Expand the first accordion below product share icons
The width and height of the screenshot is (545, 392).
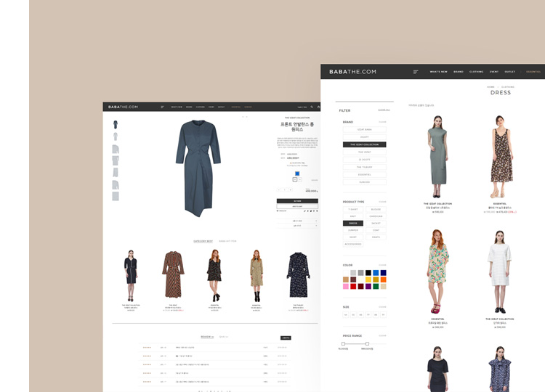point(297,220)
